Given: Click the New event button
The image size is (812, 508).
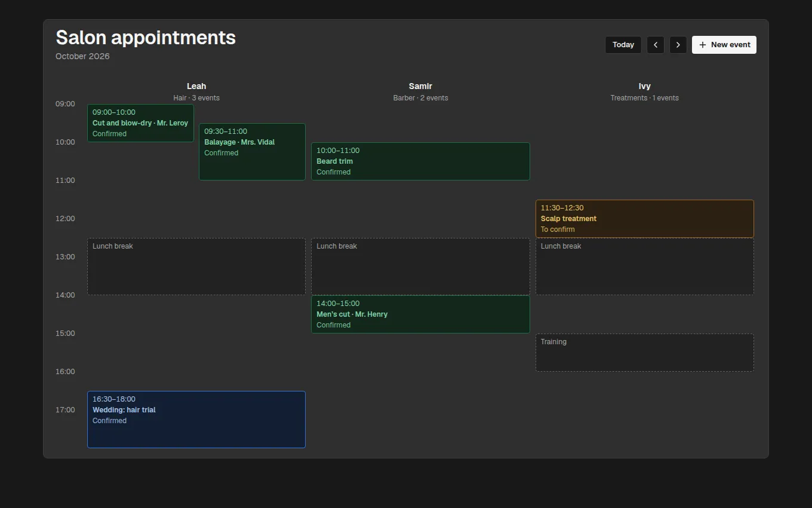Looking at the screenshot, I should [x=724, y=45].
